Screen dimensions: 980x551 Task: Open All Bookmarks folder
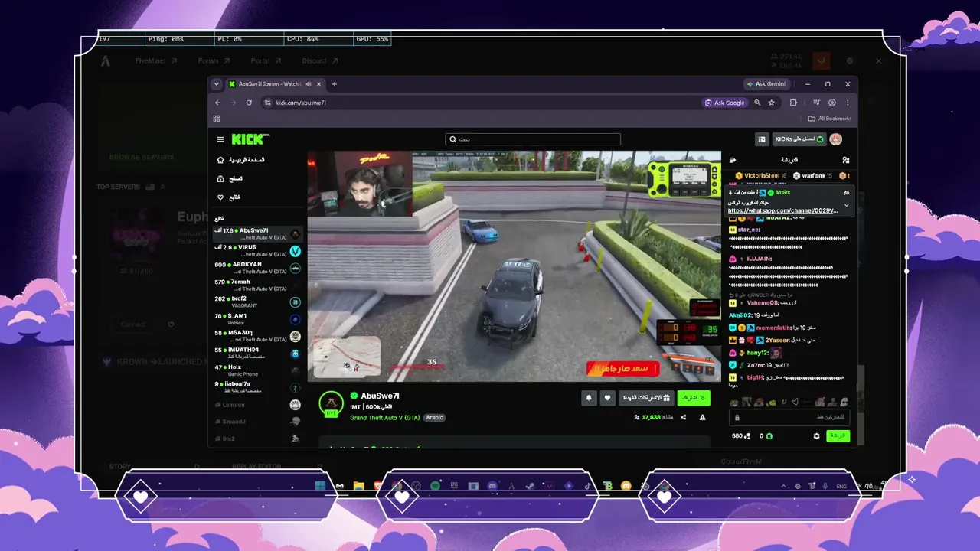[830, 119]
